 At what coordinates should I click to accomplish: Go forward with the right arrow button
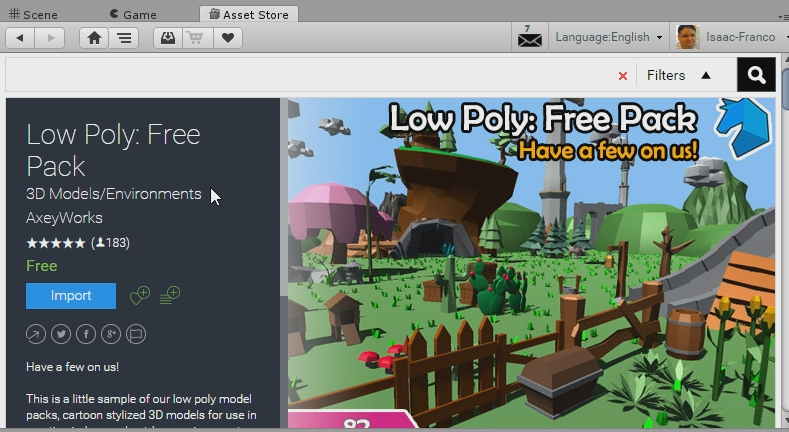click(50, 38)
